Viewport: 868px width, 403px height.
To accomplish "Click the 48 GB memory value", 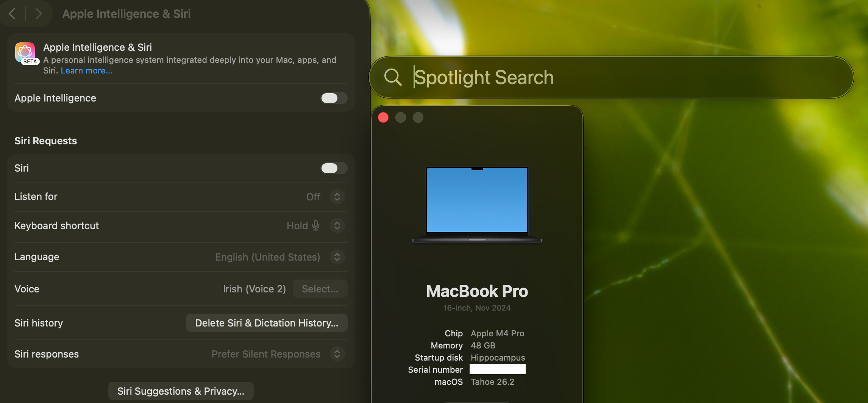I will tap(483, 345).
